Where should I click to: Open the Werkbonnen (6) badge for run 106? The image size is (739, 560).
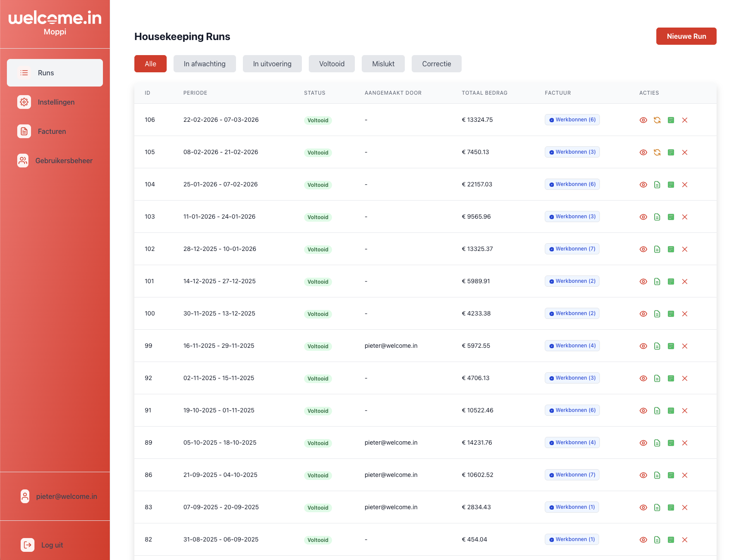tap(572, 120)
